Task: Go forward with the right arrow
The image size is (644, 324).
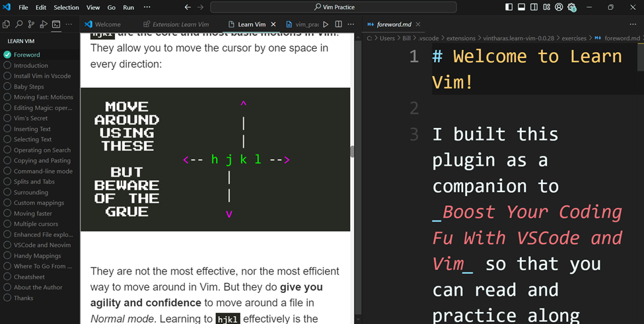Action: (x=200, y=7)
